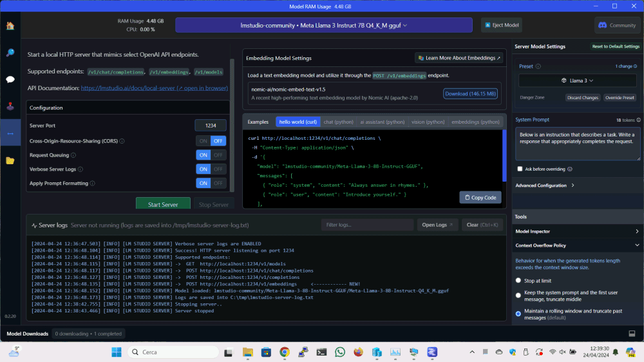Open the Playground joystick sidebar icon

(x=10, y=106)
